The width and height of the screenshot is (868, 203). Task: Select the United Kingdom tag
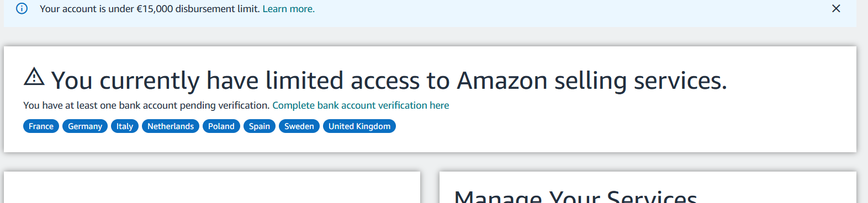[x=359, y=126]
